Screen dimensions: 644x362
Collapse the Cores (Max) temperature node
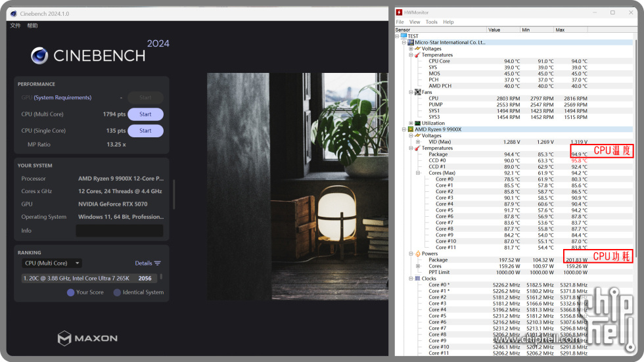[418, 173]
